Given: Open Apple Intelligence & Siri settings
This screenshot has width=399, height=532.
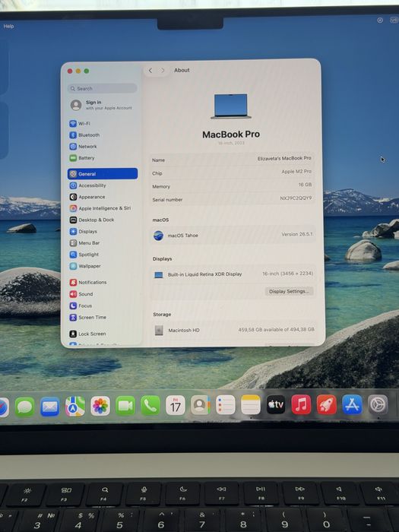Looking at the screenshot, I should (100, 208).
